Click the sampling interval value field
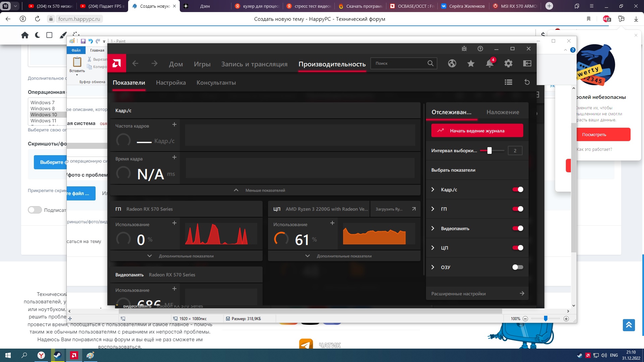The image size is (644, 362). [x=515, y=150]
